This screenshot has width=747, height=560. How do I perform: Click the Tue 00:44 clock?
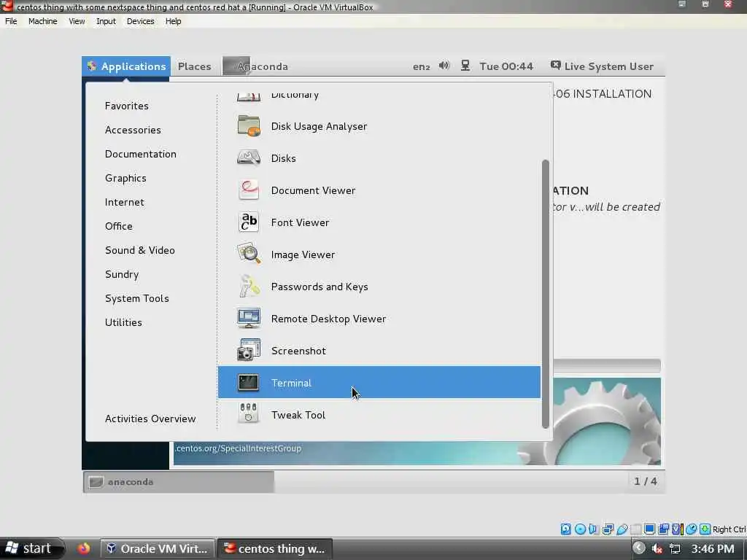coord(506,66)
